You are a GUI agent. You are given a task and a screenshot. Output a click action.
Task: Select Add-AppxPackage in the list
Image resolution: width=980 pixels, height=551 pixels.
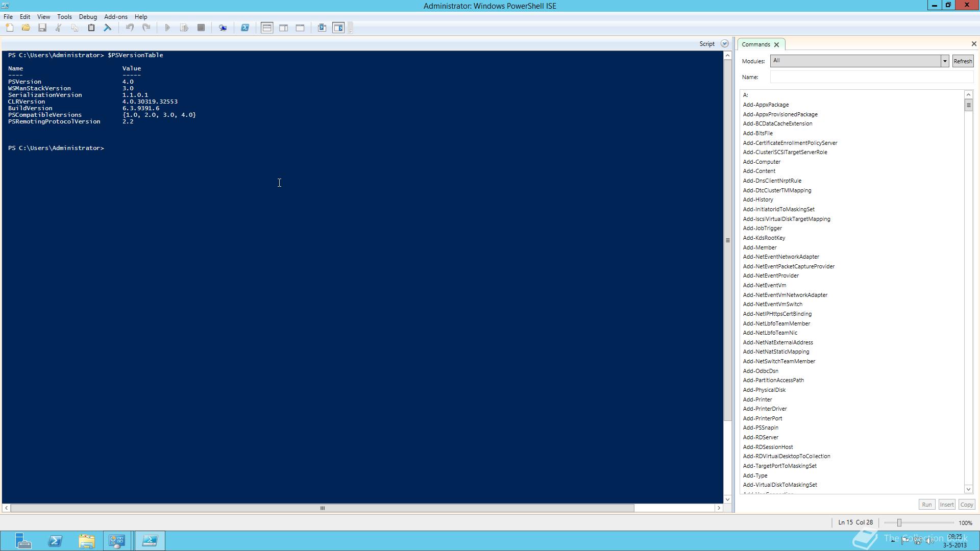[766, 105]
